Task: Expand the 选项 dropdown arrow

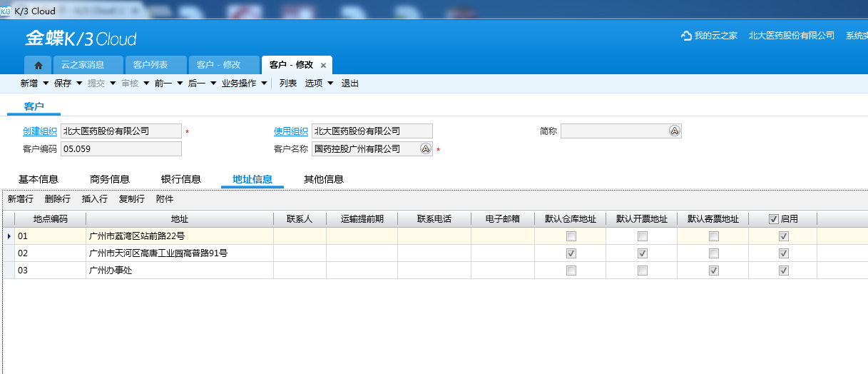Action: coord(330,84)
